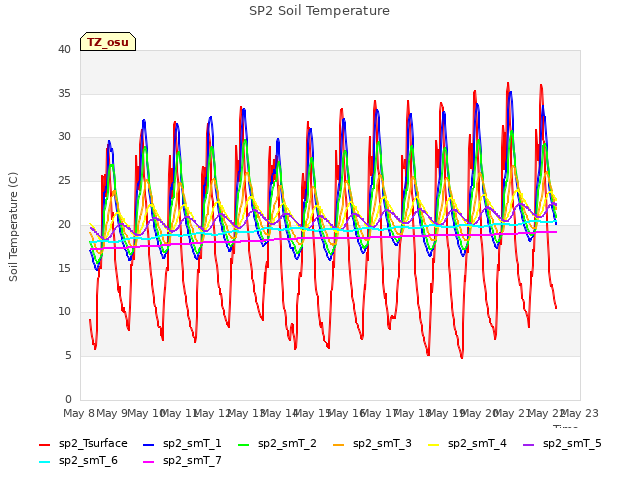Click the 25 y-axis tick label

point(64,180)
